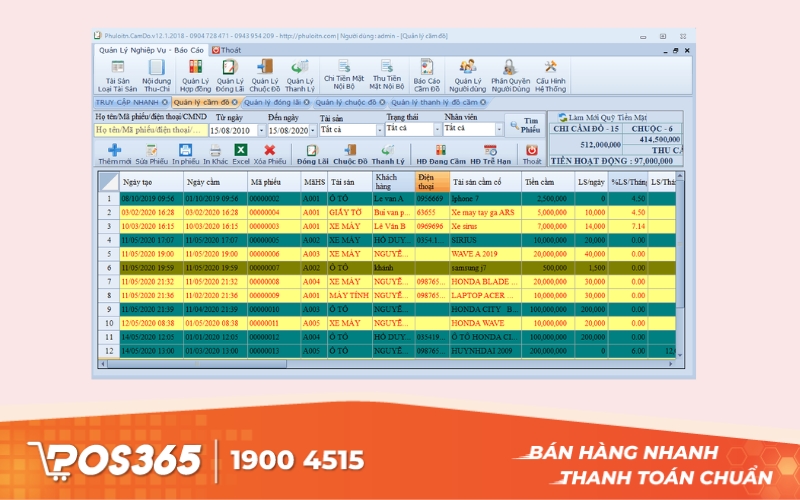Open Quản Lý Thanh Lý icon

point(299,76)
